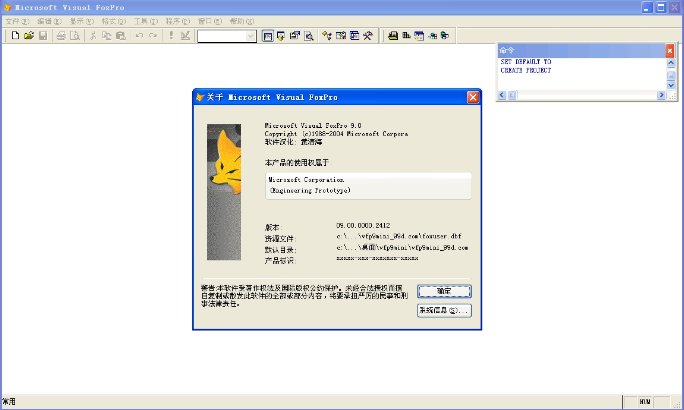
Task: Click the '(Engineering Prototype)' text
Action: [310, 191]
